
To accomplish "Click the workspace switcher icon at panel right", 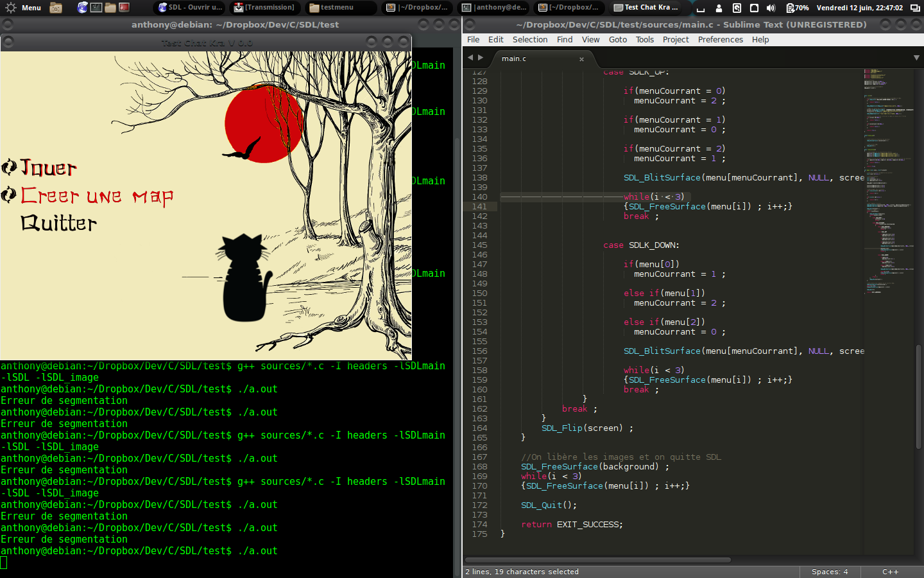I will [915, 8].
